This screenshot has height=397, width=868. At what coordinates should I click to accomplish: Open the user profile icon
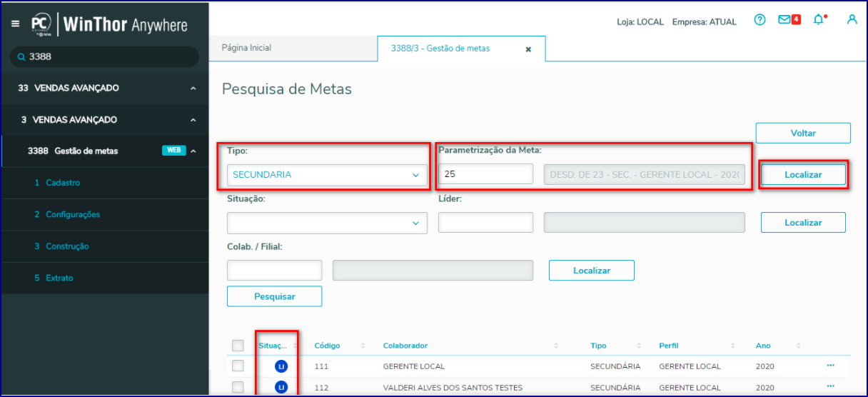click(x=852, y=20)
